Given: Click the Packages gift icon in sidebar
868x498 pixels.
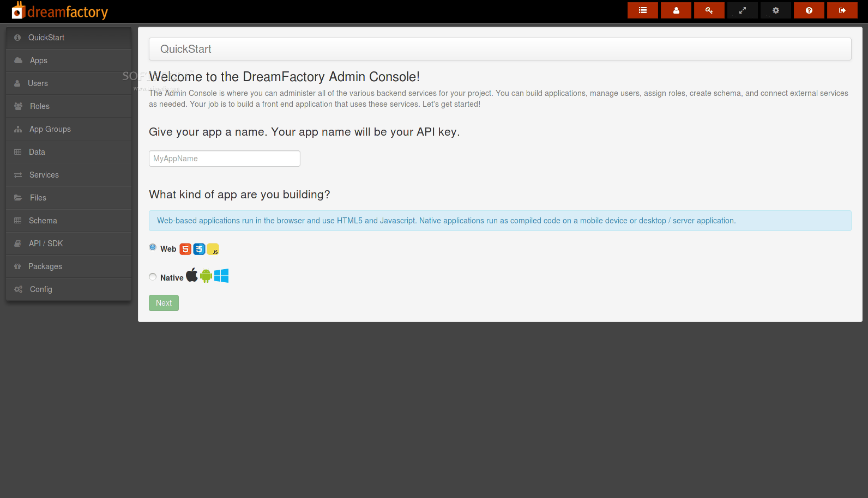Looking at the screenshot, I should (17, 266).
